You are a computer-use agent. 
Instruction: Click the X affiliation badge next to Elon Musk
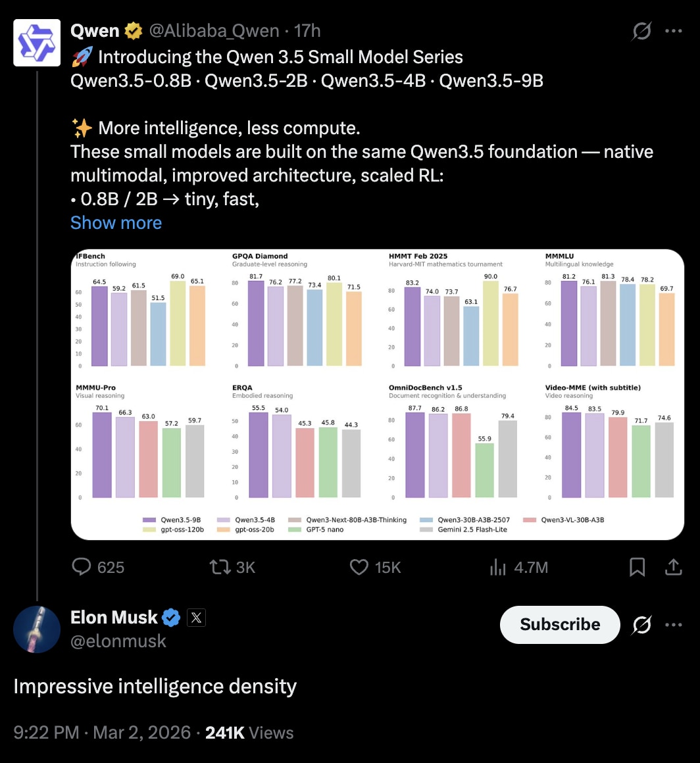[x=197, y=617]
